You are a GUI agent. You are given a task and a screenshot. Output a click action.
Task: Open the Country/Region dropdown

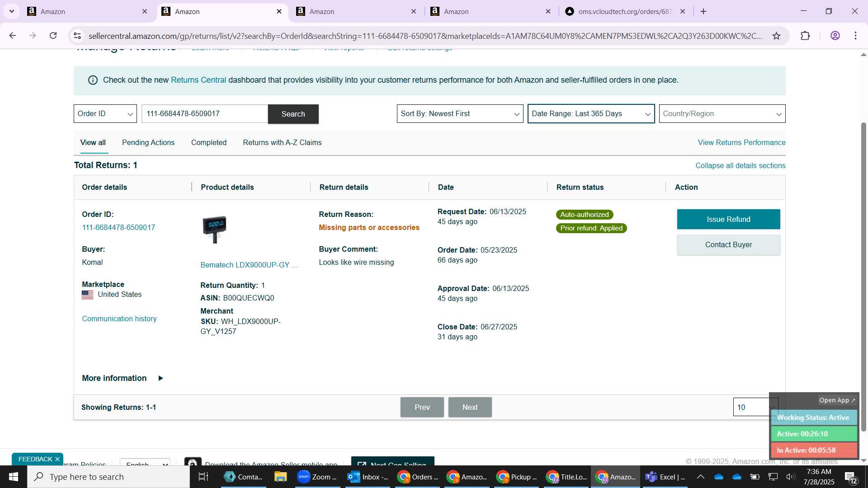tap(722, 113)
